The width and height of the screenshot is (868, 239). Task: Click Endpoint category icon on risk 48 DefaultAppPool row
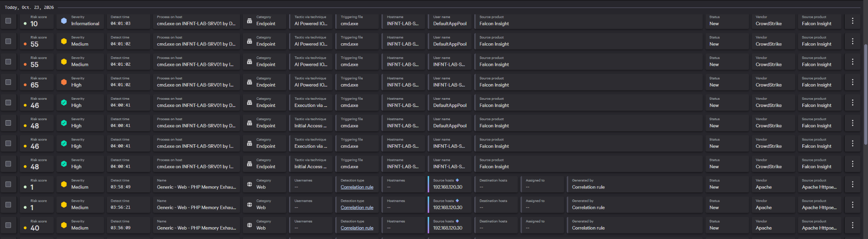[x=249, y=123]
